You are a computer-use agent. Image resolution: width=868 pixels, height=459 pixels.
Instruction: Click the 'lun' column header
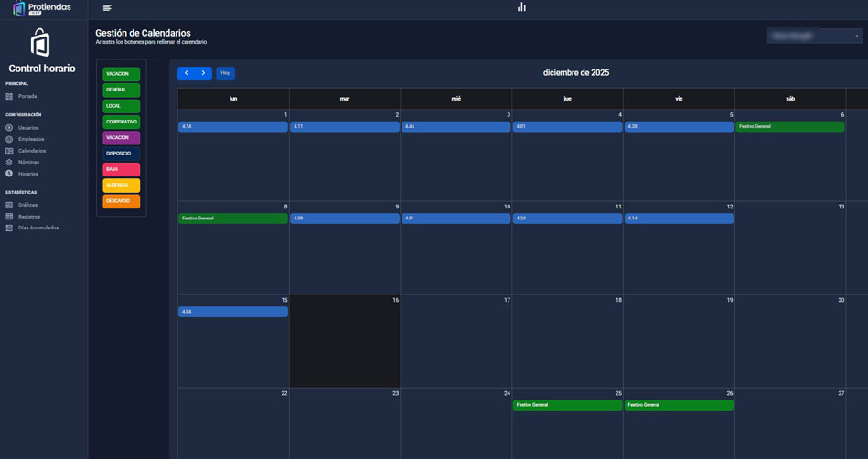pos(233,99)
